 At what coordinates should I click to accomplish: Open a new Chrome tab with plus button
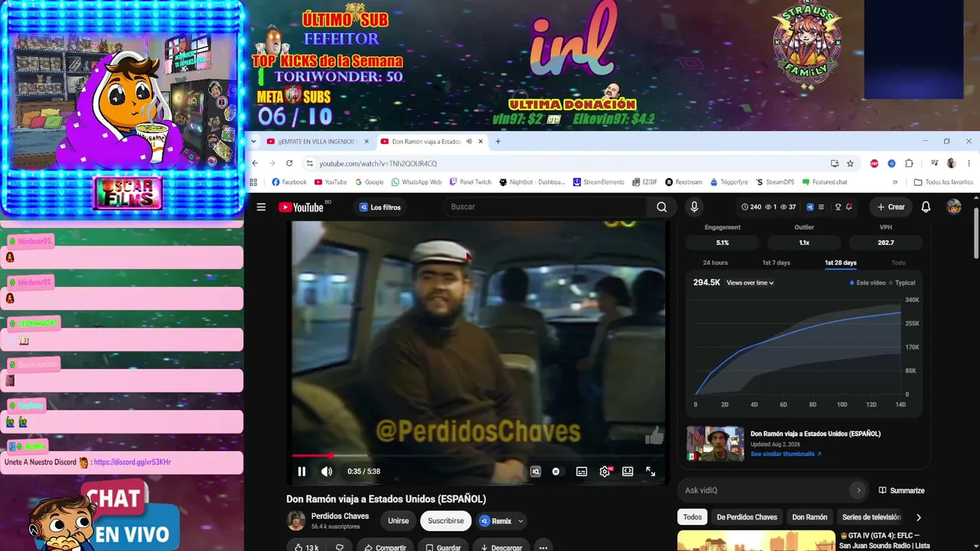click(498, 142)
